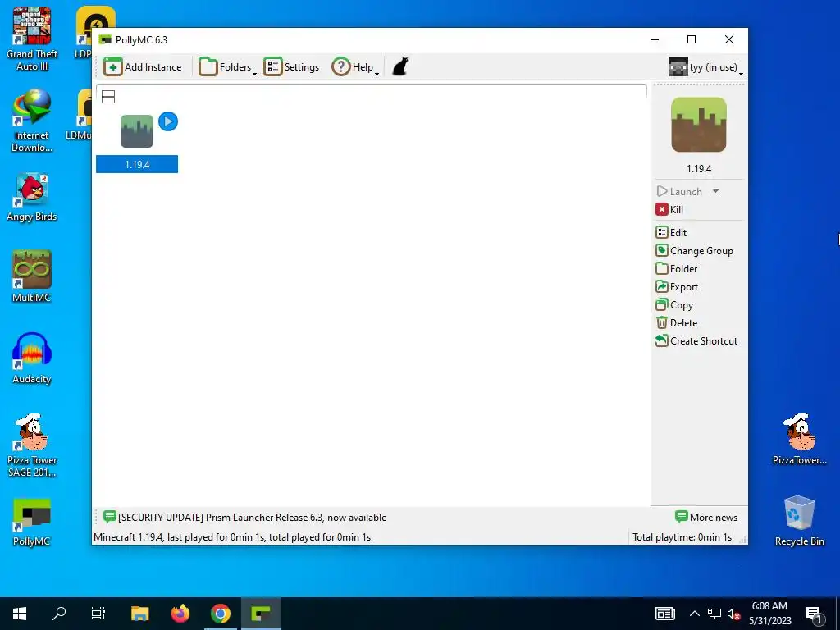Screen dimensions: 840x630
Task: Open the notification center
Action: (x=815, y=614)
